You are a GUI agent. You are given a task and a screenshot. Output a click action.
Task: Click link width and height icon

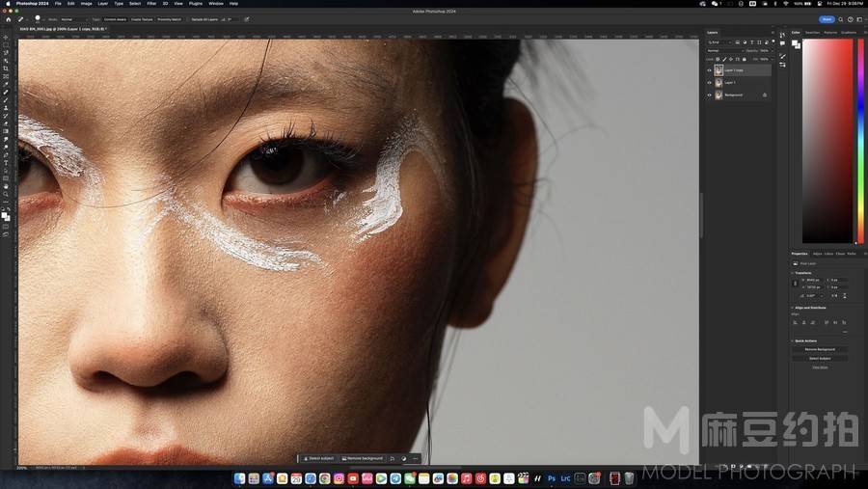pos(795,283)
